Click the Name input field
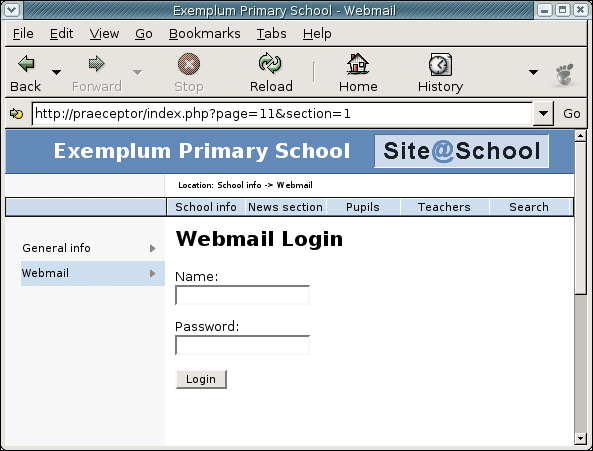This screenshot has width=593, height=451. pyautogui.click(x=242, y=295)
